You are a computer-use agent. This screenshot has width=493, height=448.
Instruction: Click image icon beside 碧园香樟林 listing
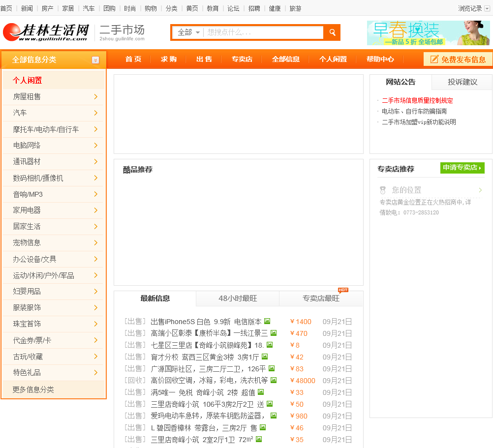[263, 427]
